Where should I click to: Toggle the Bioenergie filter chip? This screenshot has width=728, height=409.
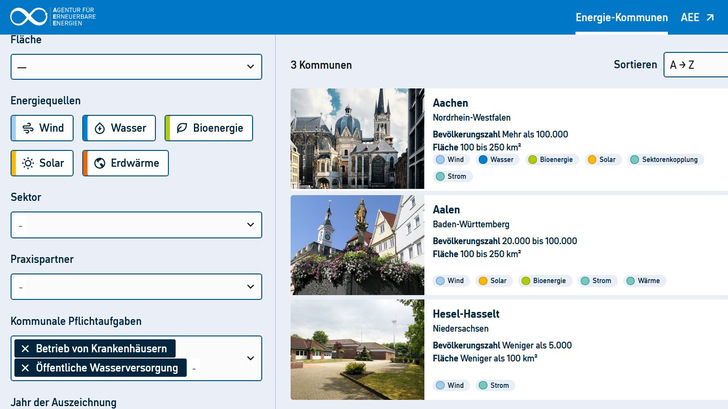(208, 128)
